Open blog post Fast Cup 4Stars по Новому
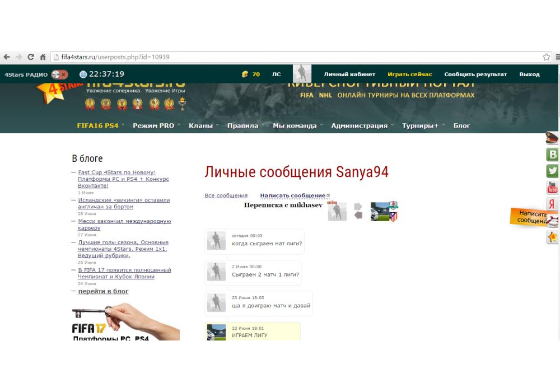Viewport: 560px width, 392px height. click(x=123, y=179)
